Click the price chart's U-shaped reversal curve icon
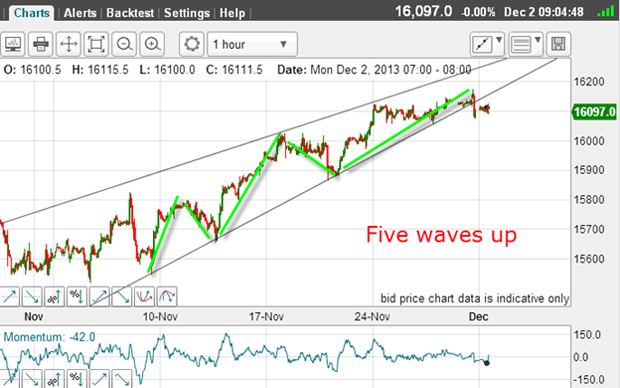 (x=144, y=296)
